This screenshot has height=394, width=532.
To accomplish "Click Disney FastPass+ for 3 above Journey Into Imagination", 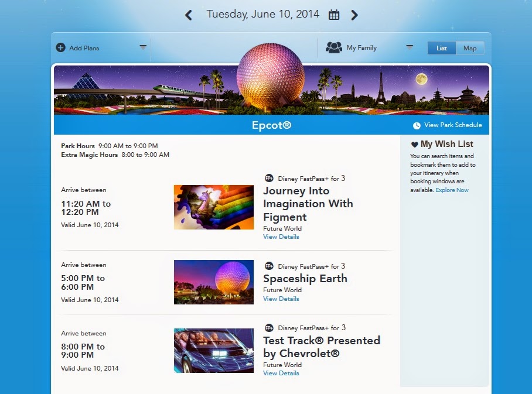I will point(312,179).
